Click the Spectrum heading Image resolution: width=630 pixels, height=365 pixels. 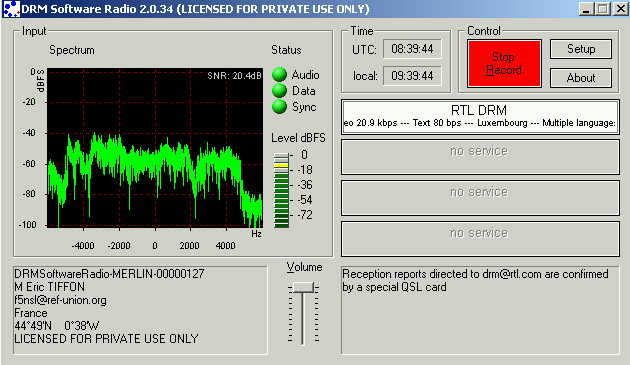(72, 50)
